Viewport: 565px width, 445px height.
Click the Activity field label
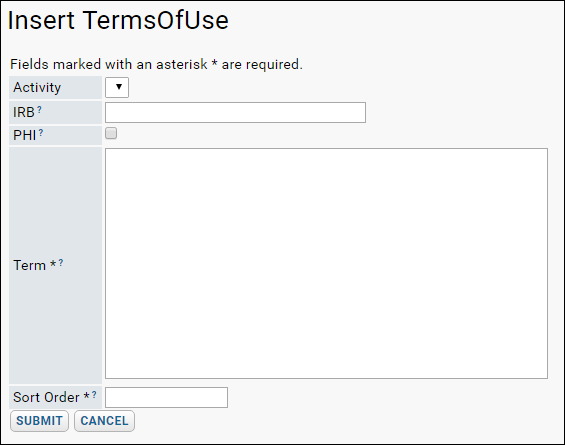point(37,88)
